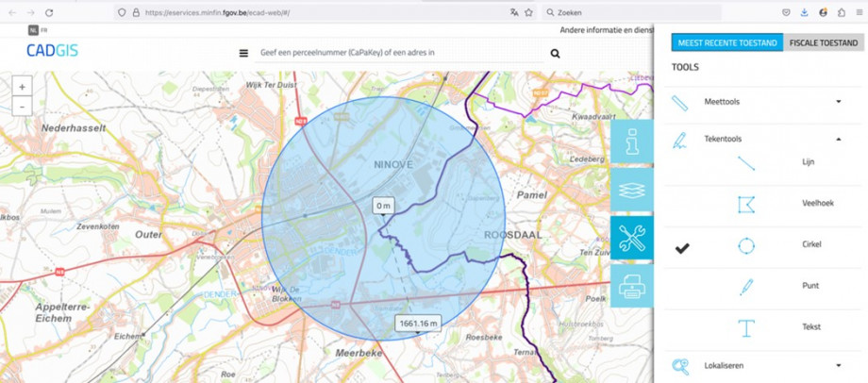Select the Tekst text drawing tool

click(746, 327)
